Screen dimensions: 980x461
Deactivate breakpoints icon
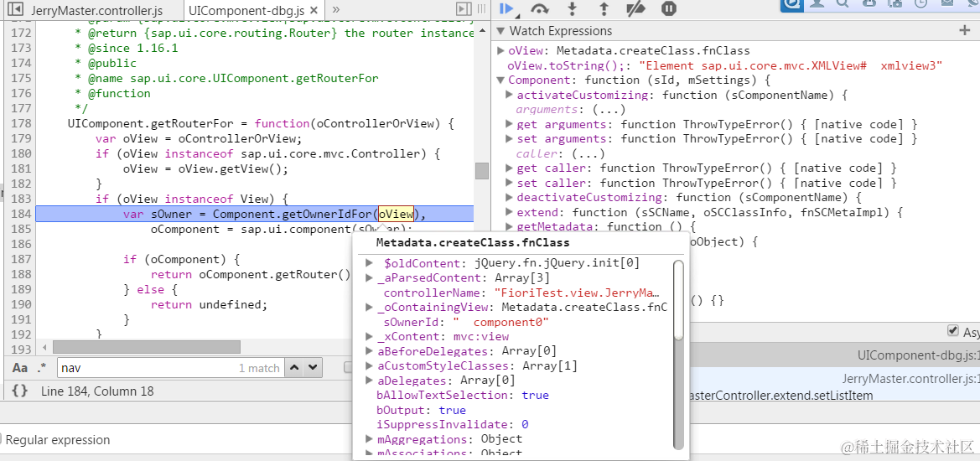tap(636, 8)
